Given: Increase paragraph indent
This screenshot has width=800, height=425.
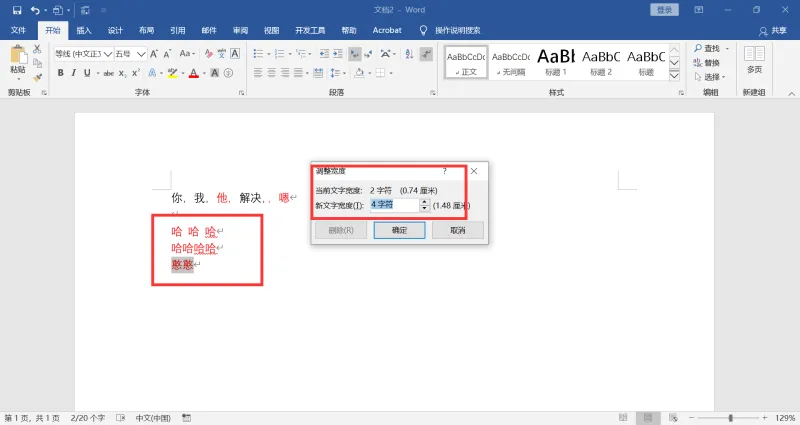Looking at the screenshot, I should coord(338,54).
